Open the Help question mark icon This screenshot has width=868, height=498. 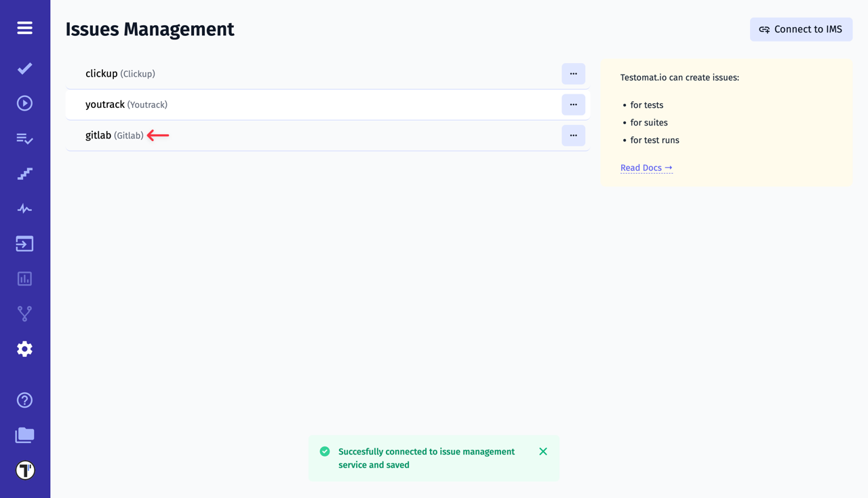point(24,400)
